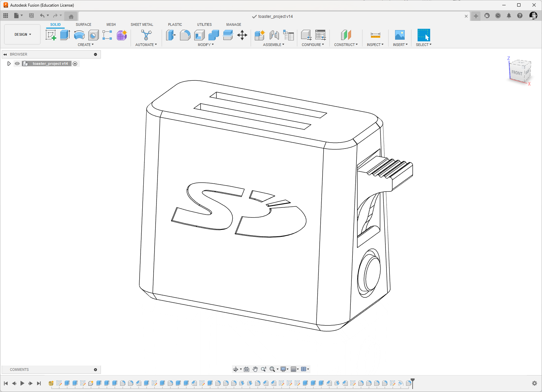This screenshot has height=392, width=542.
Task: Play the design timeline
Action: pyautogui.click(x=22, y=383)
